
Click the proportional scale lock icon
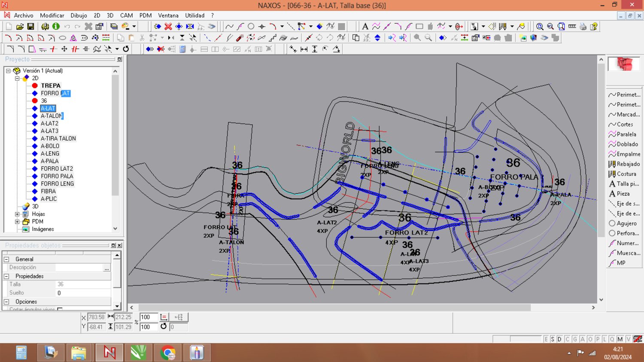coord(164,317)
